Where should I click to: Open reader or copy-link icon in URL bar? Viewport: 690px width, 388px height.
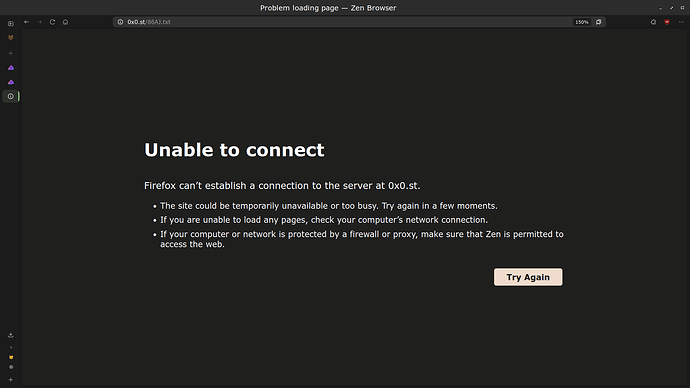(598, 22)
